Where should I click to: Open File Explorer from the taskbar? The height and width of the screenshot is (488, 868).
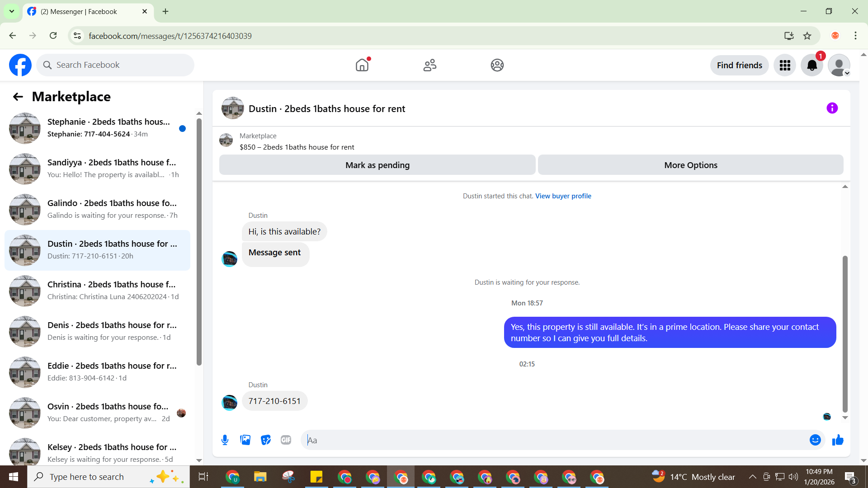pos(260,477)
